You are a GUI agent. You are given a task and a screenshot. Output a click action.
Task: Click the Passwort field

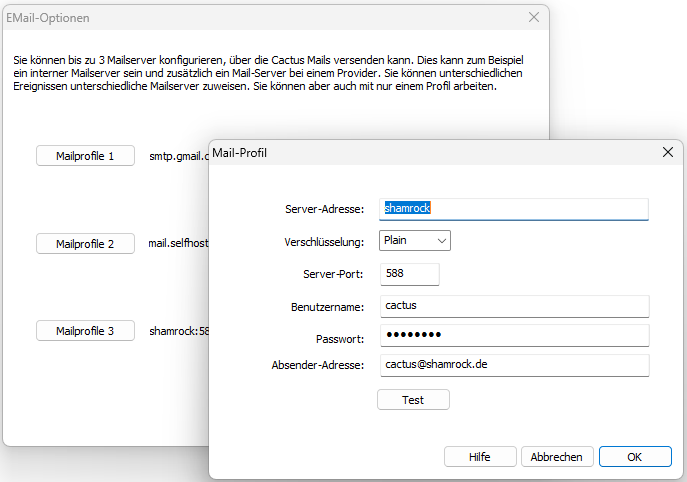[514, 335]
